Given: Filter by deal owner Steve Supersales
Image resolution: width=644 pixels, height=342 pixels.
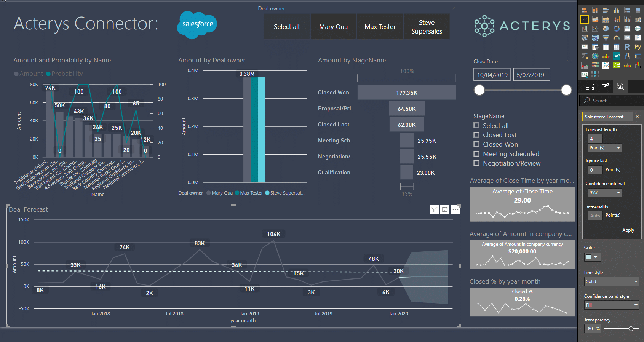Looking at the screenshot, I should tap(427, 27).
